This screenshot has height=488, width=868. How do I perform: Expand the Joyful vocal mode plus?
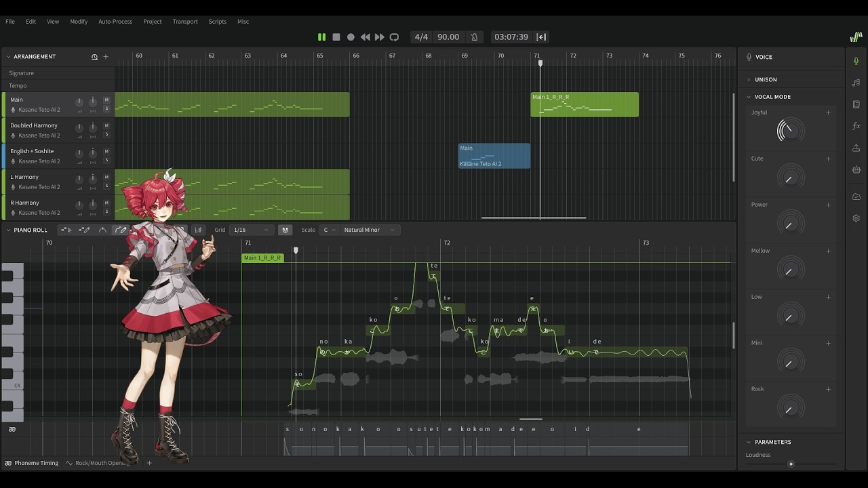828,113
